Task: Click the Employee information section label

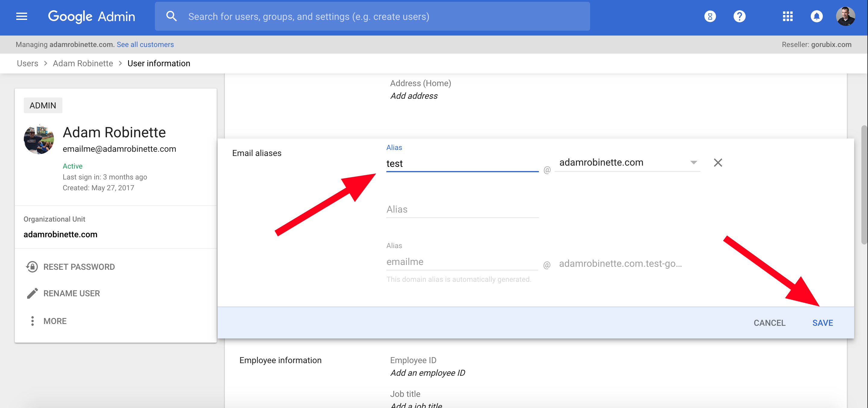Action: 280,360
